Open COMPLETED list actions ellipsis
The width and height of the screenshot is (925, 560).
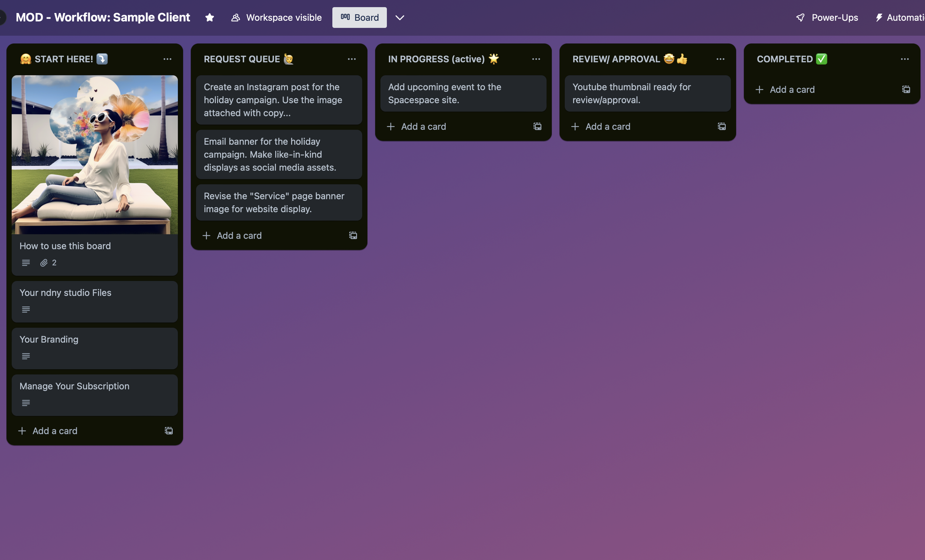click(x=905, y=59)
